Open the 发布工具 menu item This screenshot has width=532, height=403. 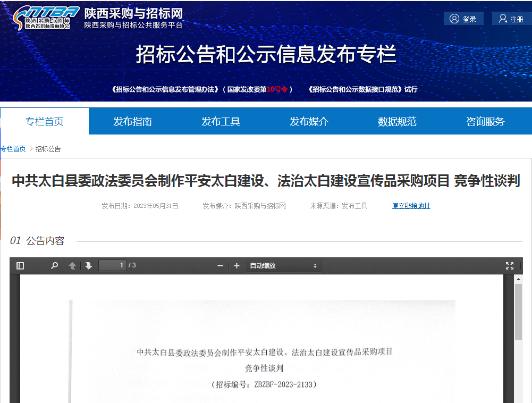221,121
